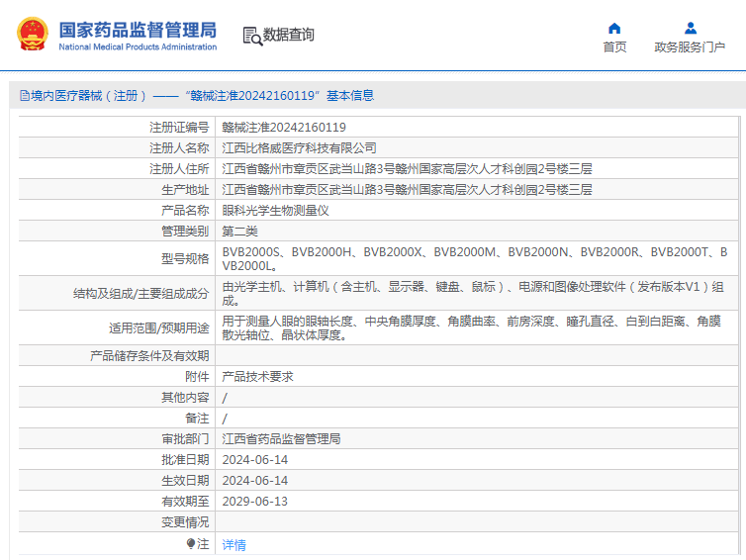Click the 产品储存条件及有效期 label

click(149, 356)
